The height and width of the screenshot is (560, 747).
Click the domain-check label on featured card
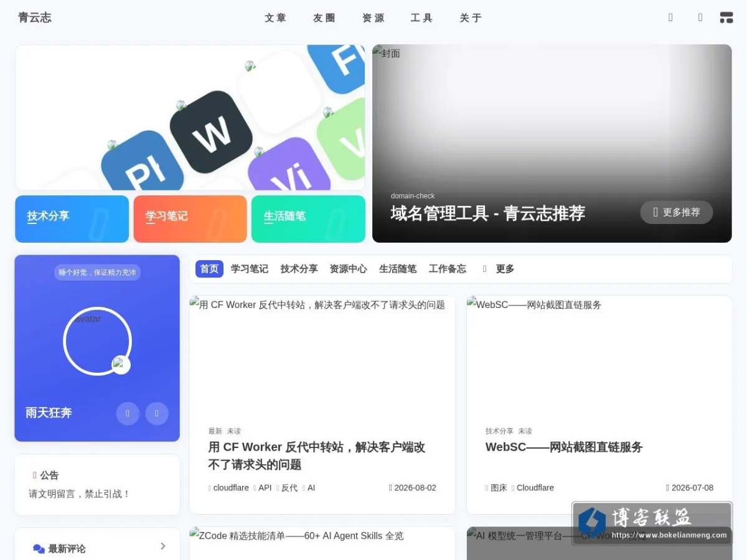pos(413,196)
